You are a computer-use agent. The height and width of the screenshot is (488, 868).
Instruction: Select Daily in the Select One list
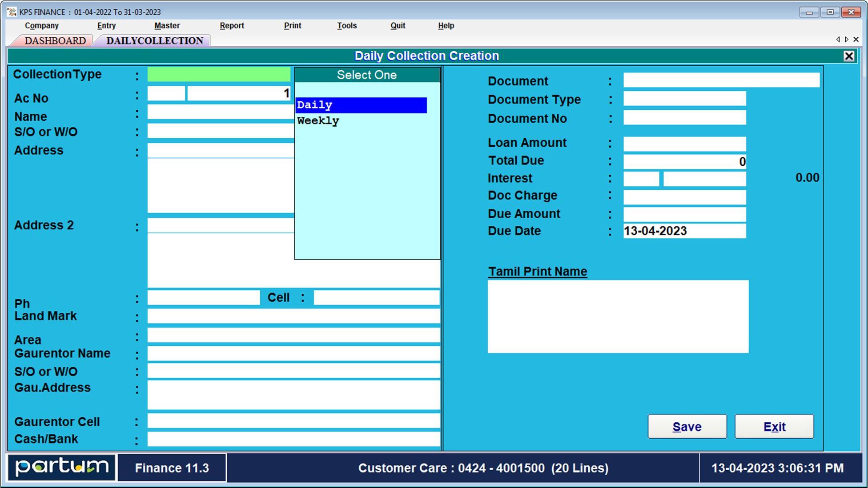[361, 105]
